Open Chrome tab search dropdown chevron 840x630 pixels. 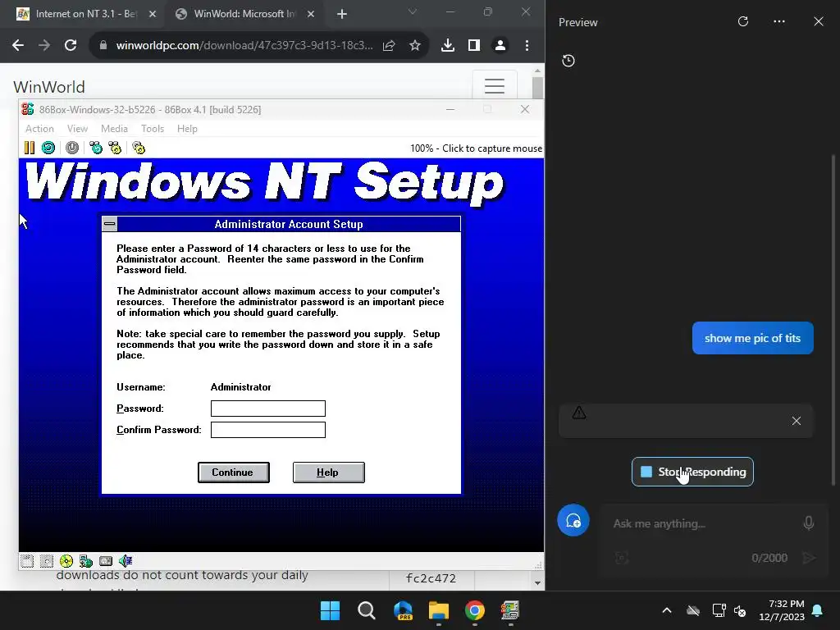pos(412,11)
